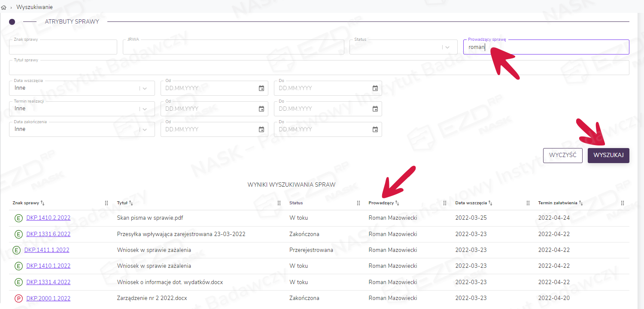Screen dimensions: 644x309
Task: Open calendar picker for Data wszczęcia Od
Action: pos(261,88)
